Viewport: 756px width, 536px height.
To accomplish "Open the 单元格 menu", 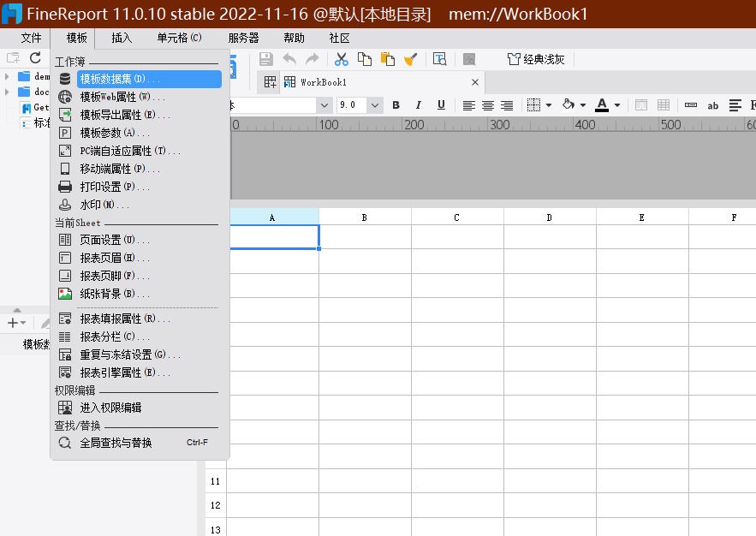I will (x=179, y=38).
